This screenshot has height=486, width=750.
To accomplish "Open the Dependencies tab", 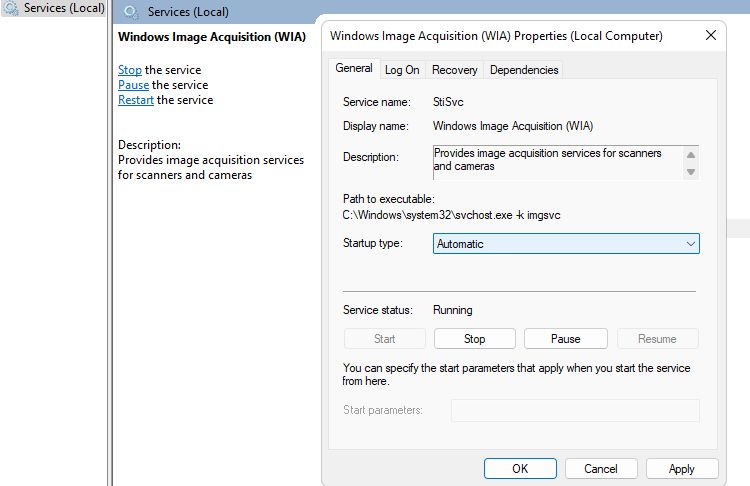I will click(524, 70).
